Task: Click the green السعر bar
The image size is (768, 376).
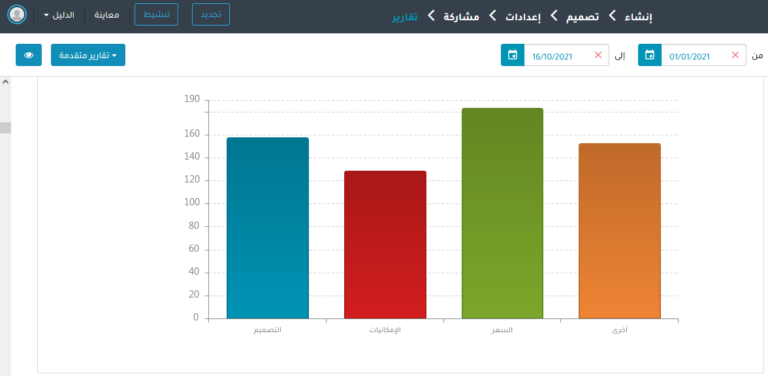Action: 503,213
